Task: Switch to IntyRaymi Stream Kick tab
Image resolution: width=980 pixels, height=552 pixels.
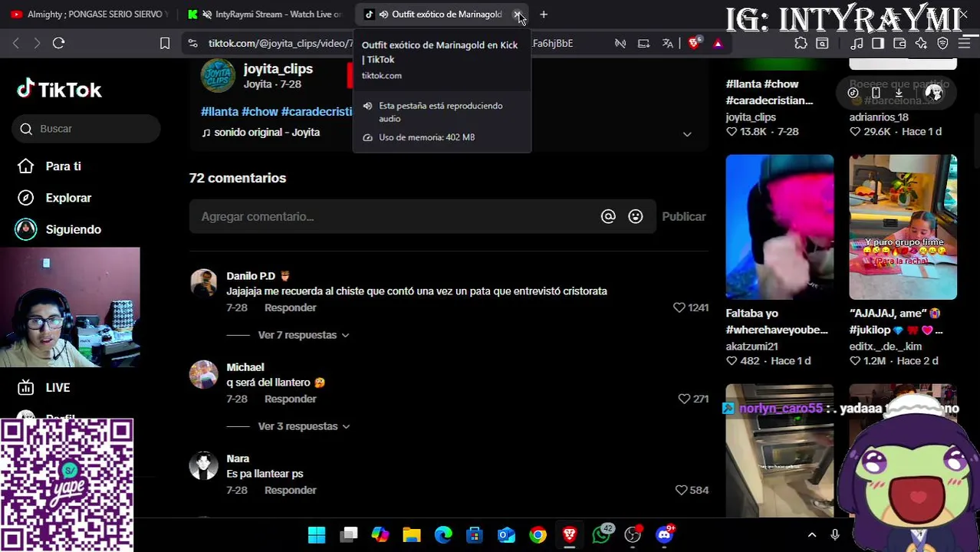Action: pyautogui.click(x=265, y=15)
